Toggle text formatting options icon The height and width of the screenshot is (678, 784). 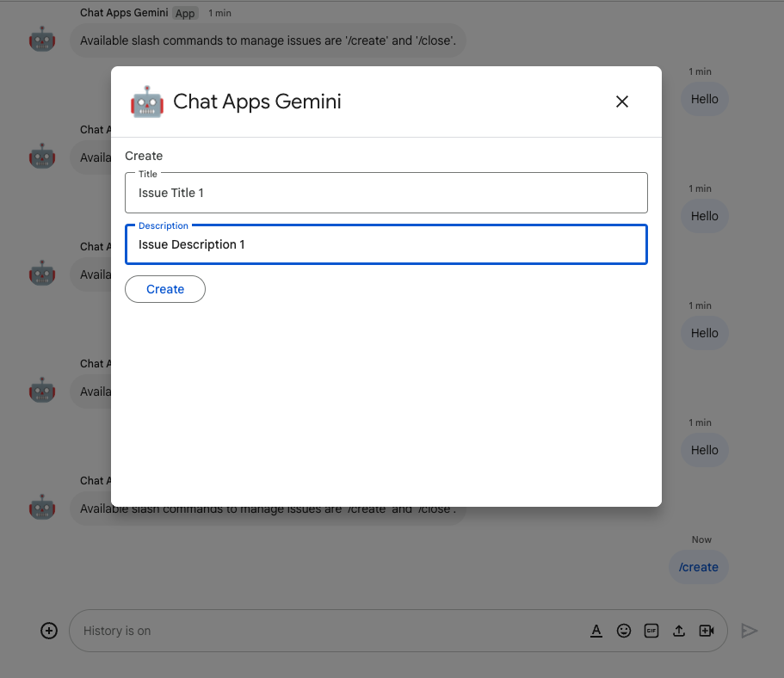click(x=596, y=631)
